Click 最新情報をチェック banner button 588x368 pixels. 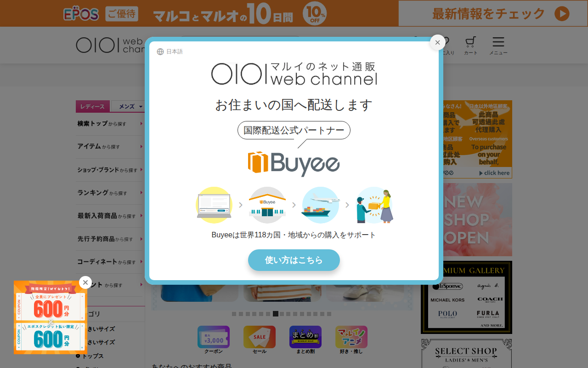[493, 13]
